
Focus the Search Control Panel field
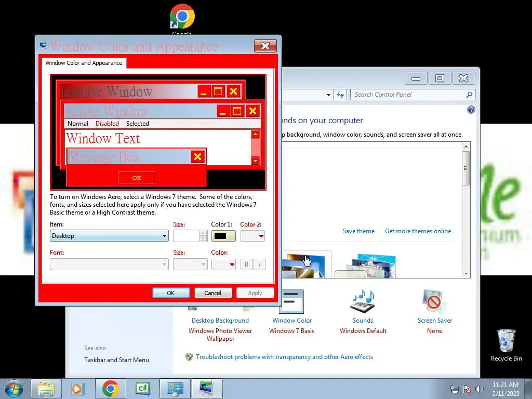tap(409, 95)
